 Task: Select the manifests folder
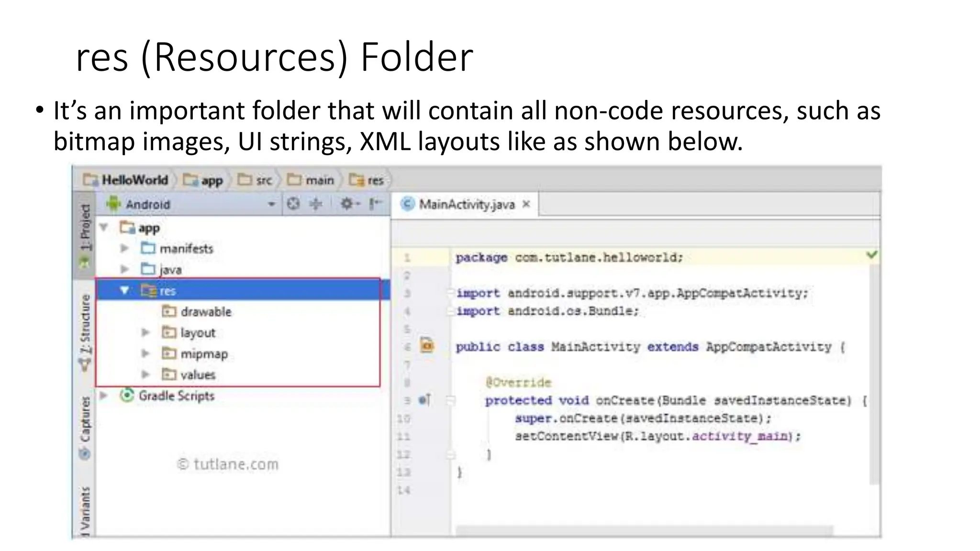coord(177,248)
